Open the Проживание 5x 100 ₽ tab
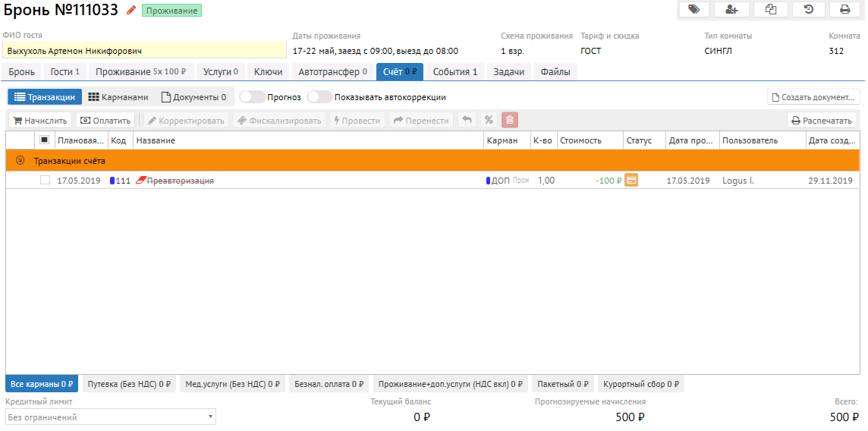 click(x=140, y=72)
